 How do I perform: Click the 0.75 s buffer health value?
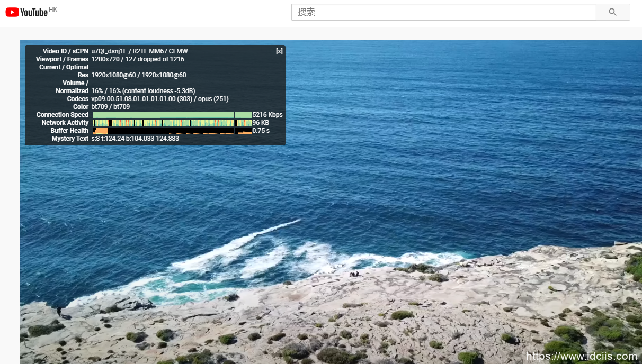(261, 131)
